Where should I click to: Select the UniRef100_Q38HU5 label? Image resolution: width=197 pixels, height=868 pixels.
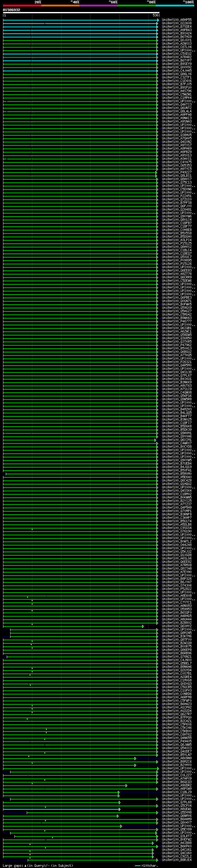click(x=176, y=135)
